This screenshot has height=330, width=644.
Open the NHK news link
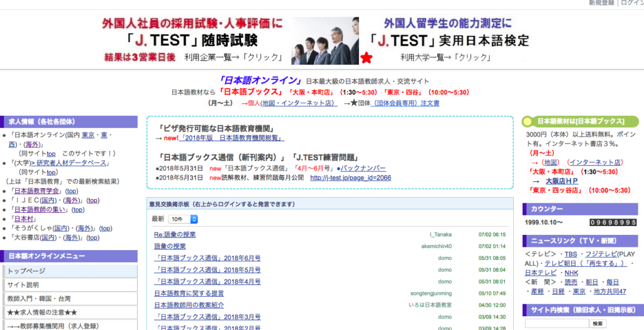tap(571, 273)
